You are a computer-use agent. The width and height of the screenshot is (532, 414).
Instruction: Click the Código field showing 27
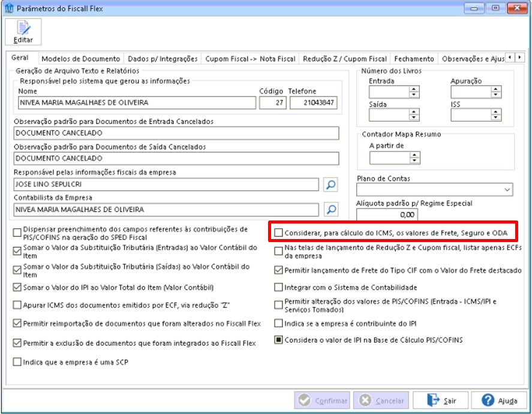click(x=273, y=102)
